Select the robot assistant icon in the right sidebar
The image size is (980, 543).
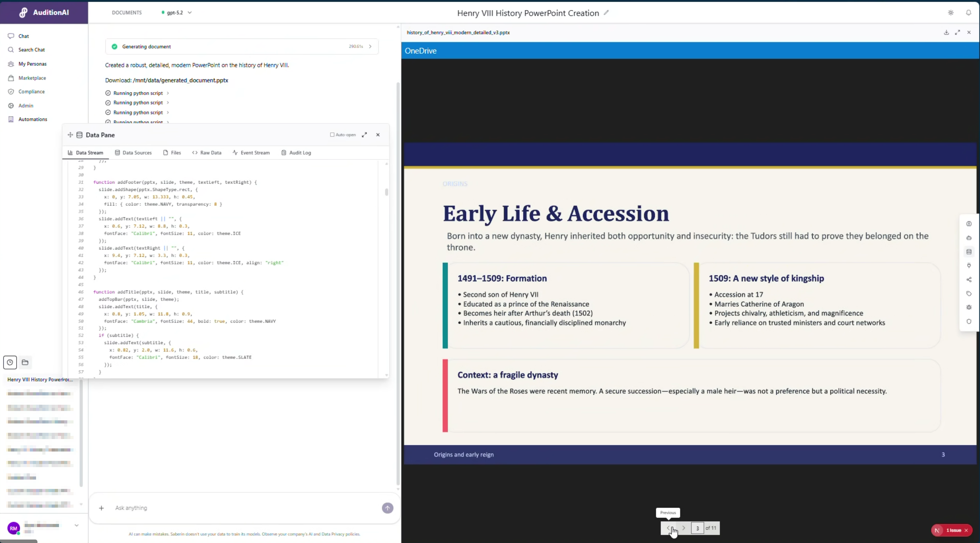click(x=969, y=238)
